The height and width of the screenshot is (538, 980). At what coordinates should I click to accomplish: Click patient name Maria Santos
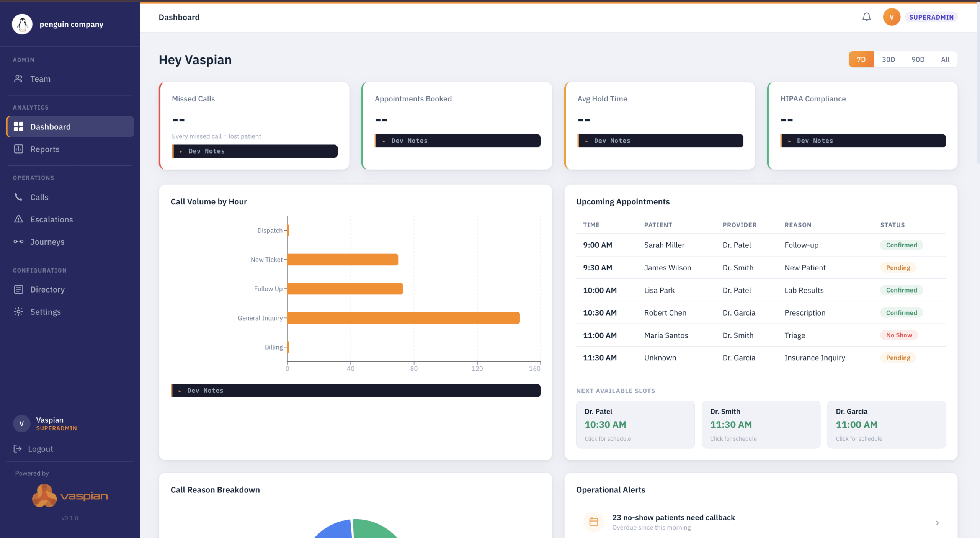[x=666, y=335]
